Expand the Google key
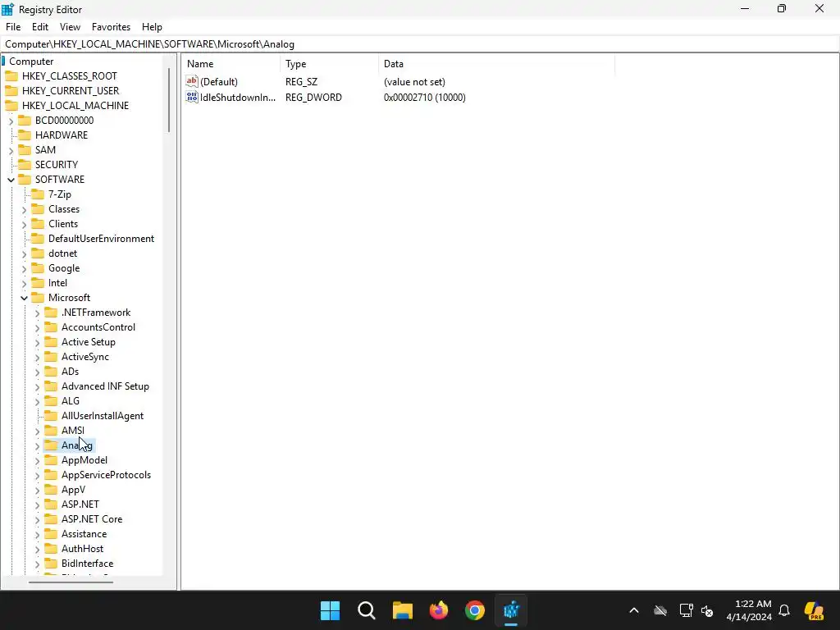The height and width of the screenshot is (630, 840). (24, 269)
